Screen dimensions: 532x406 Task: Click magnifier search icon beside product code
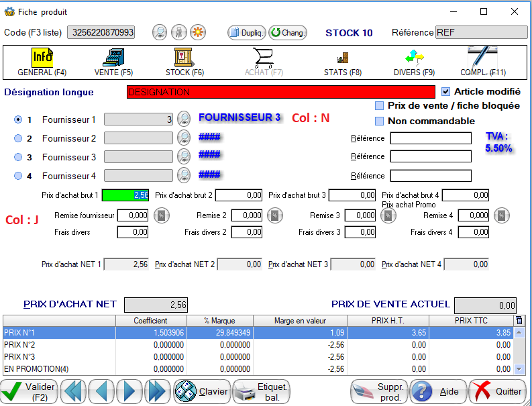tap(160, 32)
